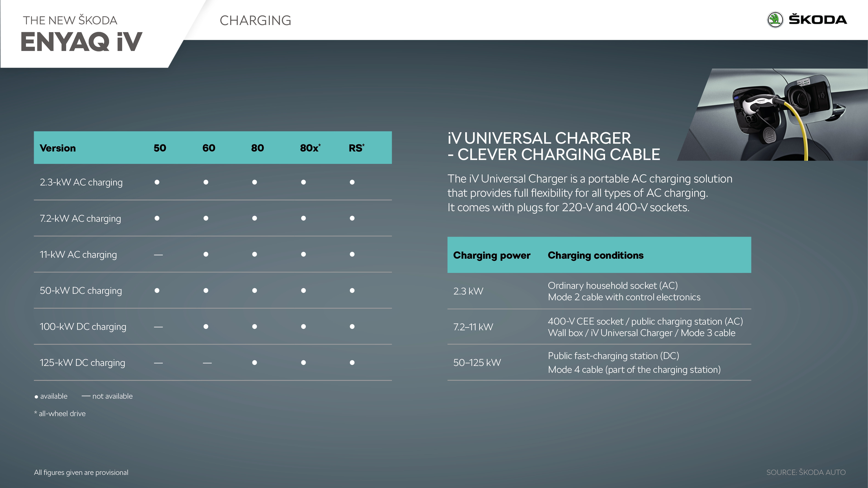Screen dimensions: 868x488
Task: Click the dash for 125-kW DC, version 60
Action: point(207,363)
